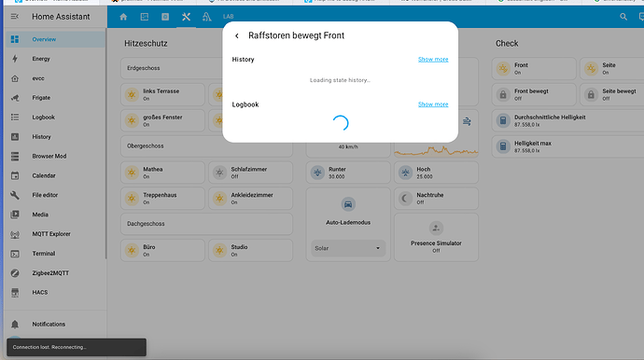Screen dimensions: 644x360
Task: Click the Dachgeschoss heading card
Action: tap(206, 224)
